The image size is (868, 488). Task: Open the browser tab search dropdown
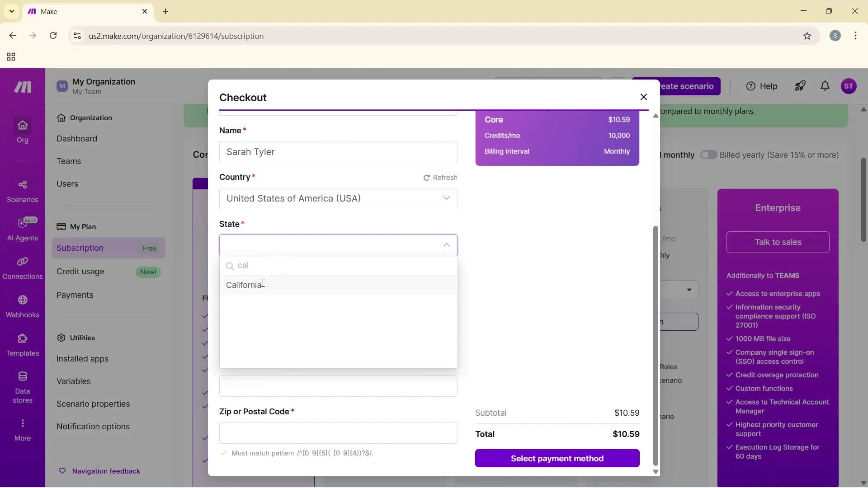pos(11,11)
